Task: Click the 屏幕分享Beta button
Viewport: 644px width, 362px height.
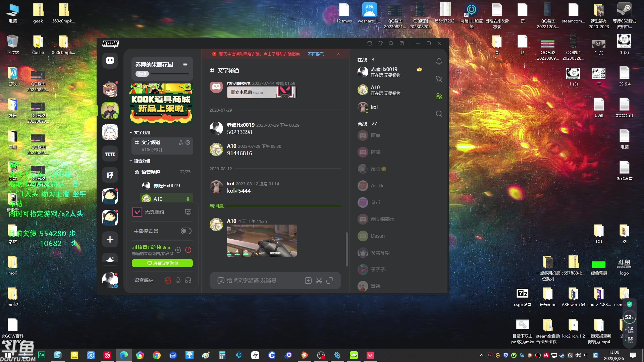Action: click(x=162, y=263)
